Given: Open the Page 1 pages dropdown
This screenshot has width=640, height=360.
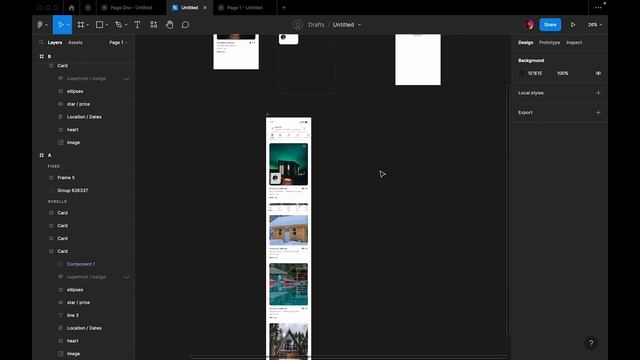Looking at the screenshot, I should click(x=118, y=42).
